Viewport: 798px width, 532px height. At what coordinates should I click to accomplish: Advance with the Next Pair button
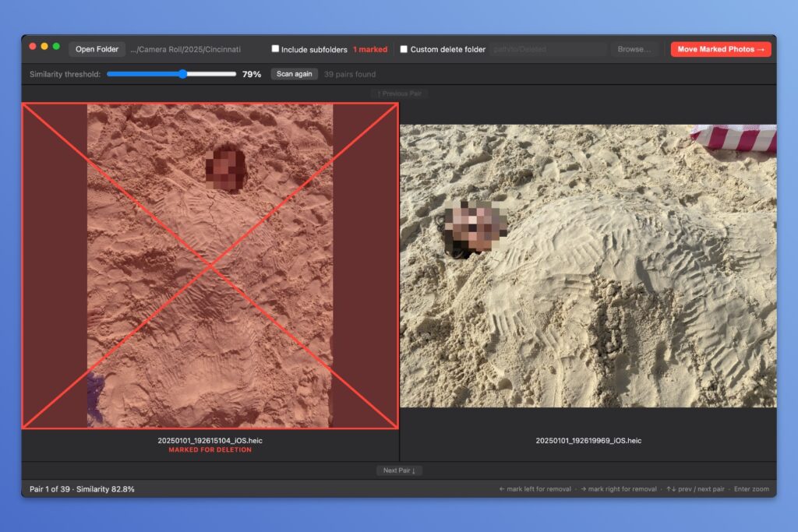pos(399,470)
